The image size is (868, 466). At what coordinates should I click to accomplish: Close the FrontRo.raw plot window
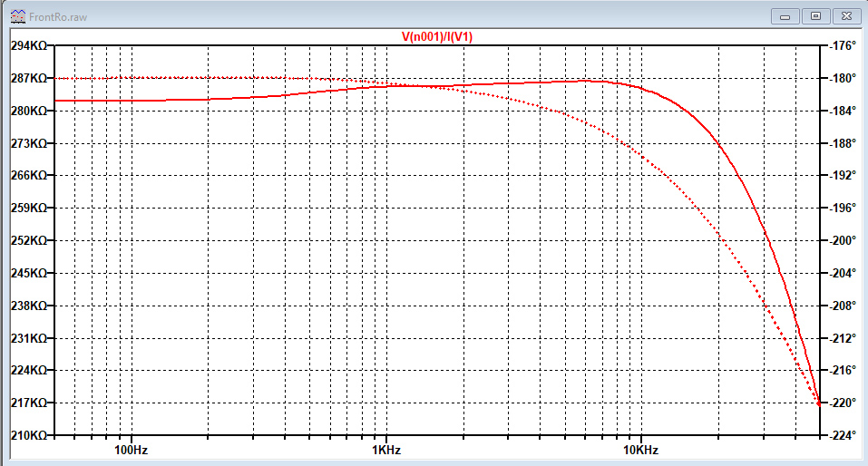pos(846,16)
